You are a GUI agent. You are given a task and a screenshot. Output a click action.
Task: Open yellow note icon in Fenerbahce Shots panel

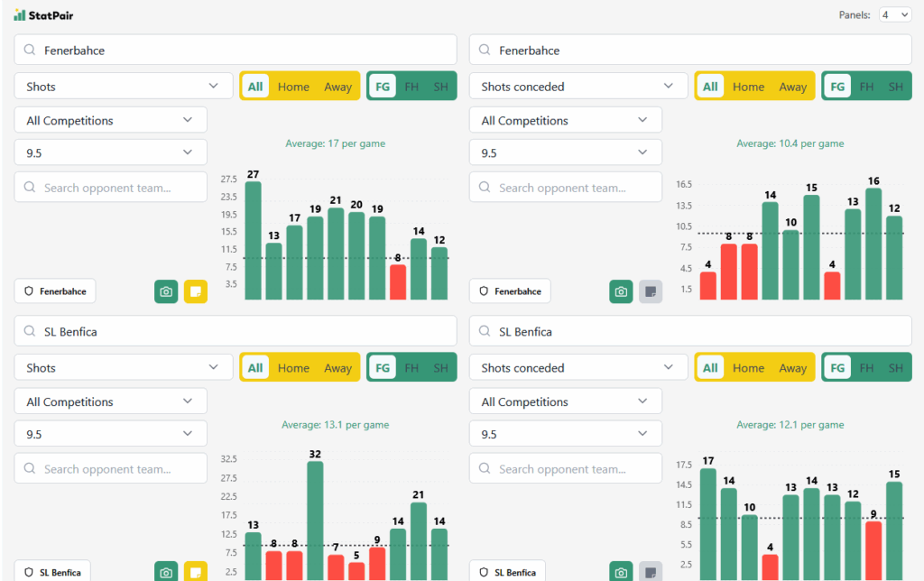(x=196, y=291)
